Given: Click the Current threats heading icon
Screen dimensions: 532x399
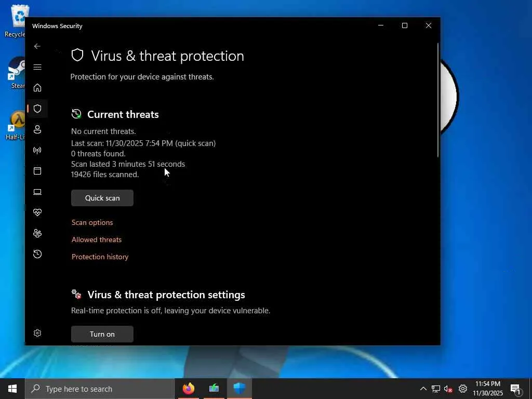Looking at the screenshot, I should (77, 114).
